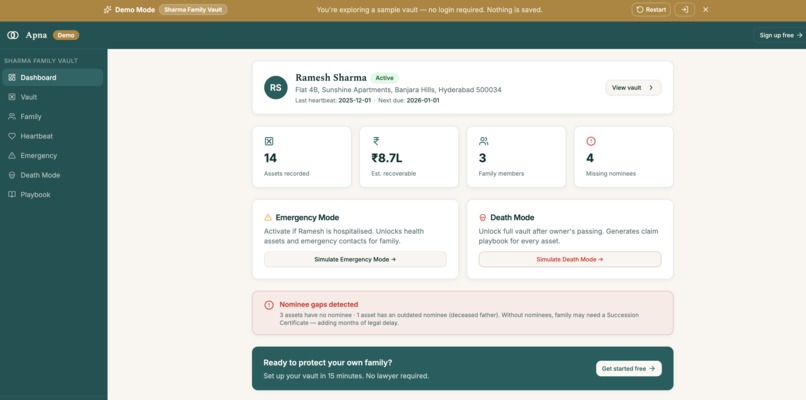The width and height of the screenshot is (806, 400).
Task: Click the Active status badge
Action: click(384, 78)
